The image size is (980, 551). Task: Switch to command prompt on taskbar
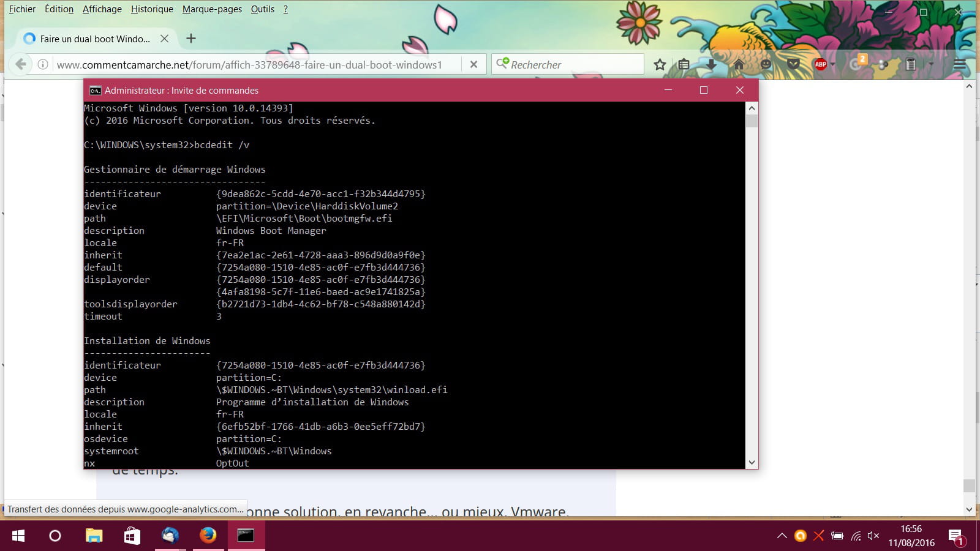[246, 536]
